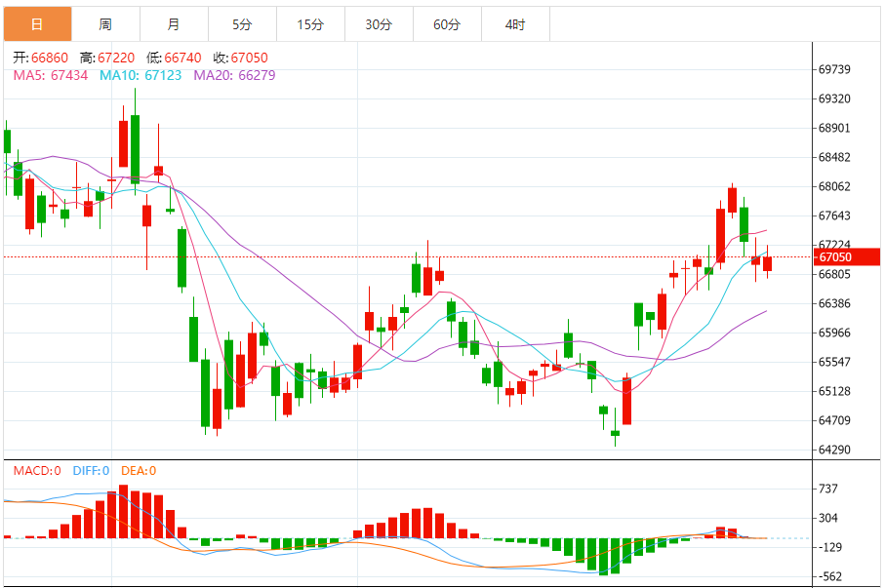Click the 65128 price axis label
Screen dimensions: 885x588
[x=834, y=391]
